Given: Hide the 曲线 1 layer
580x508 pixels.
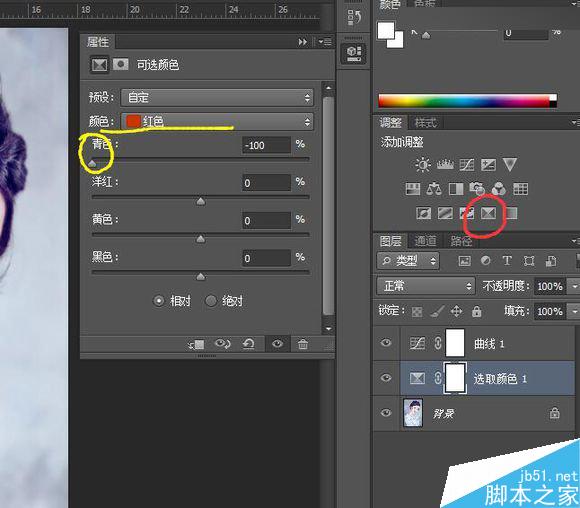Looking at the screenshot, I should (x=386, y=343).
